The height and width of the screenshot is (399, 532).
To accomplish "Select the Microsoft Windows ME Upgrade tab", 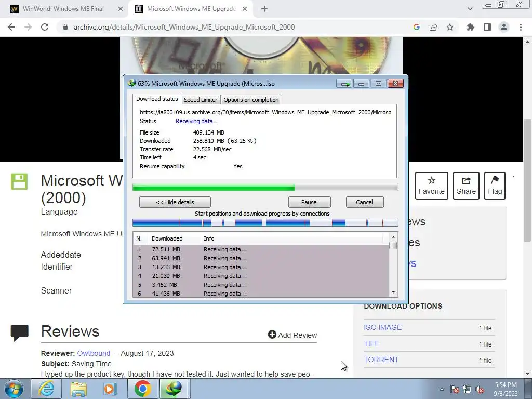I will click(191, 9).
